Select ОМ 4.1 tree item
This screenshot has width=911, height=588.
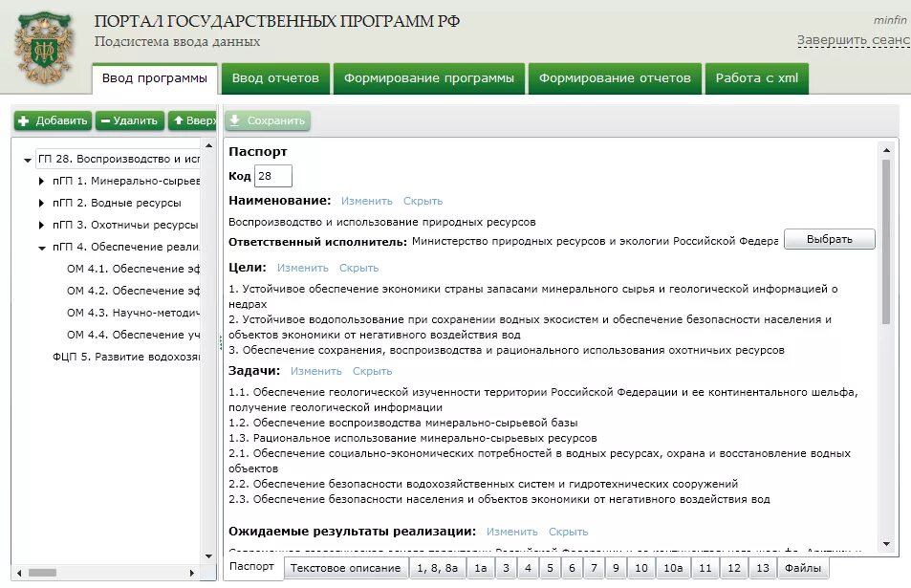point(133,269)
